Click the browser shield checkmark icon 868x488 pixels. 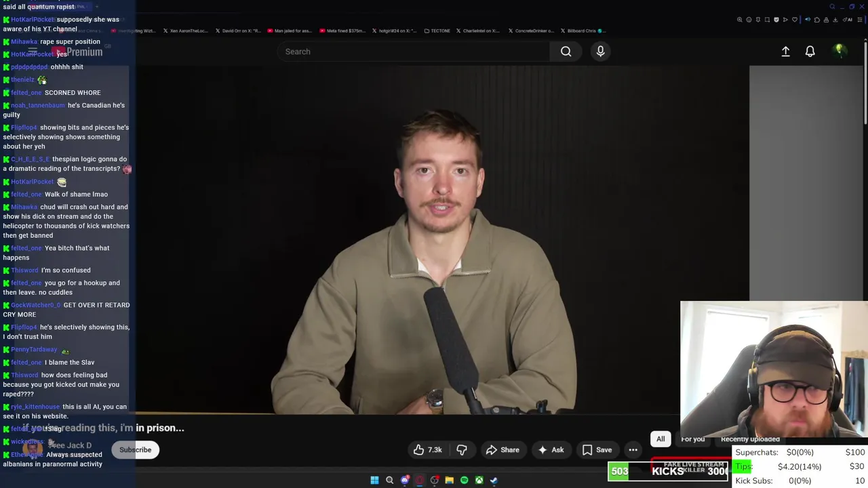tap(776, 20)
